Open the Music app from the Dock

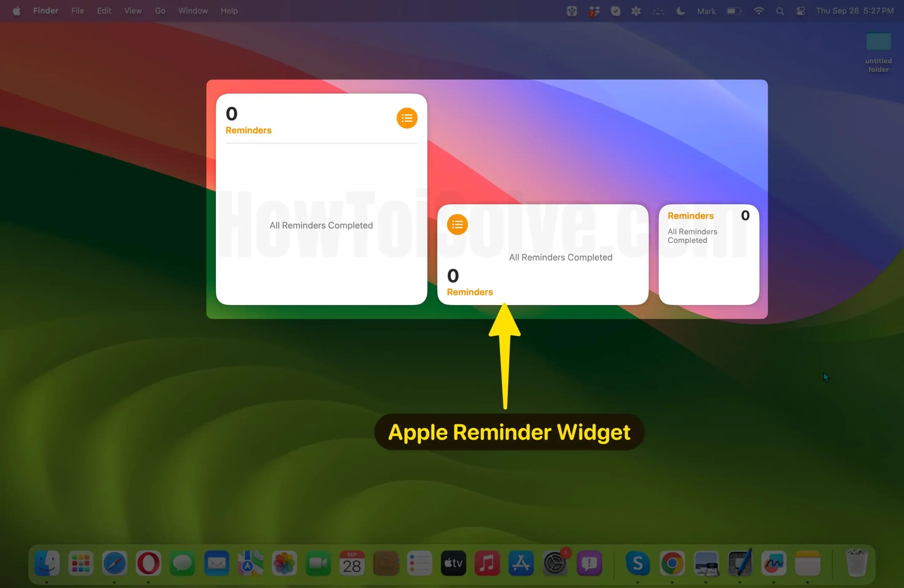487,564
